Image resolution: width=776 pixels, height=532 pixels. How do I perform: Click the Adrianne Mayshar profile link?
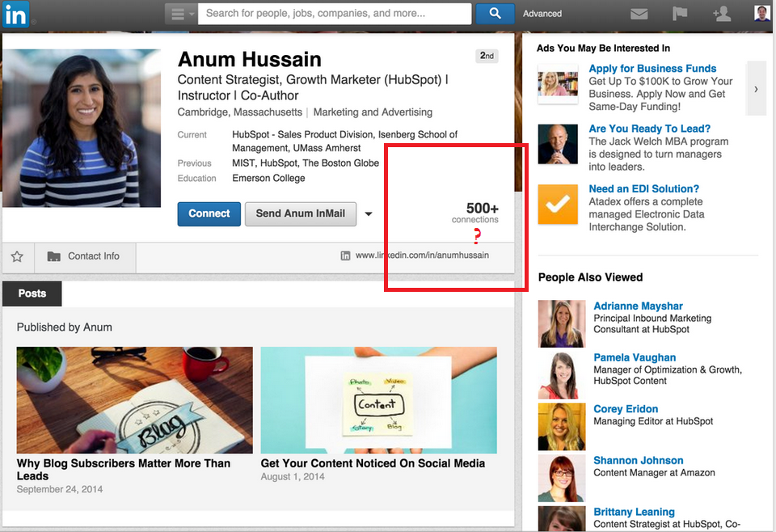[638, 306]
